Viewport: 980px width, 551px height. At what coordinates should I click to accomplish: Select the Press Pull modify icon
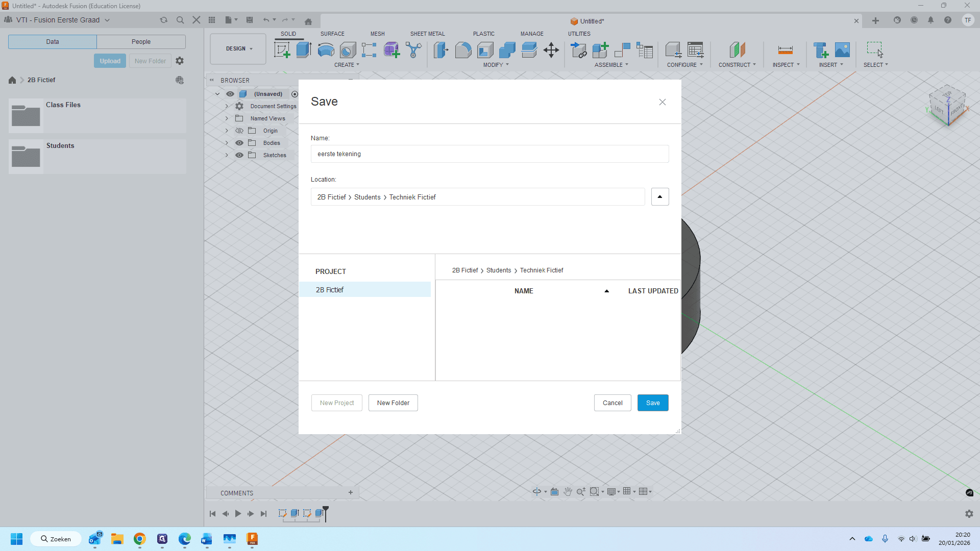point(441,50)
